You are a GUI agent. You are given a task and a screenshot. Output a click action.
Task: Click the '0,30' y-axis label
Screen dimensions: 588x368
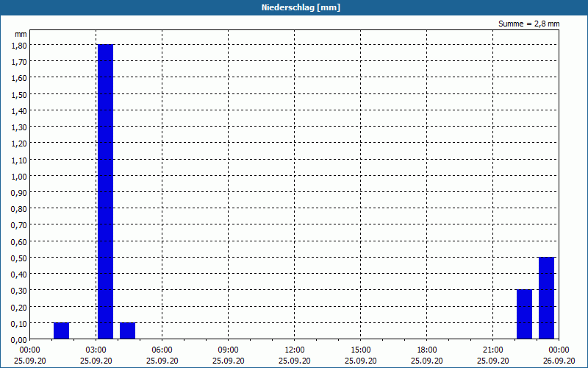click(19, 291)
